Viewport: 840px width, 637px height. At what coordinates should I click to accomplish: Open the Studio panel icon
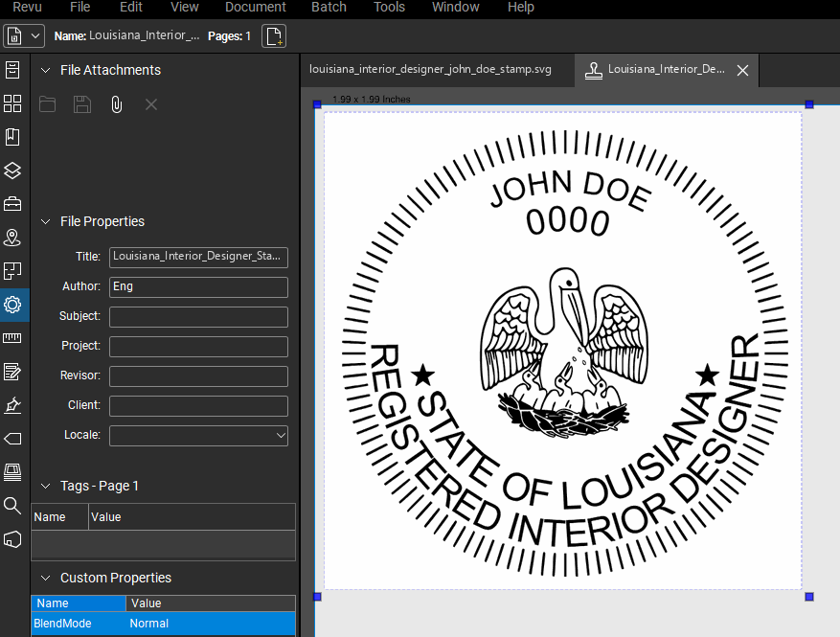click(x=12, y=472)
